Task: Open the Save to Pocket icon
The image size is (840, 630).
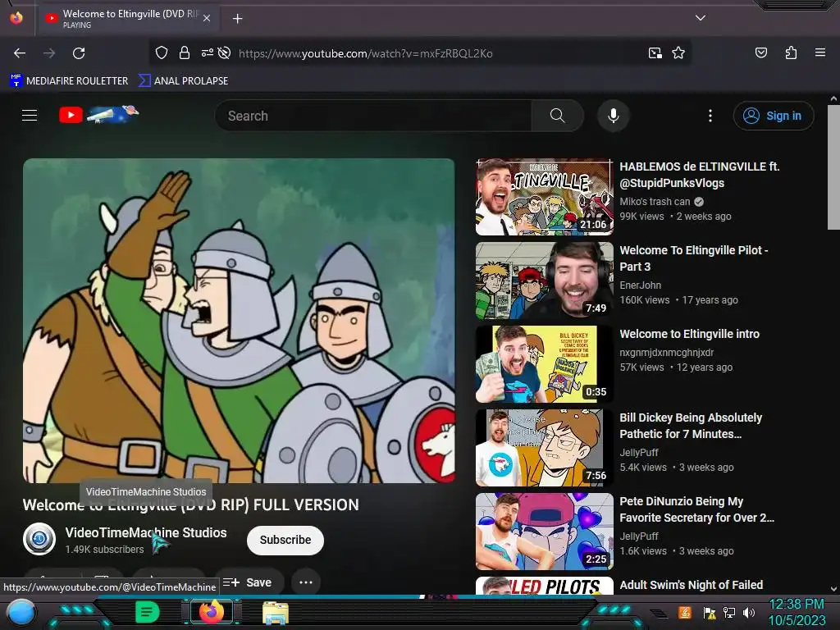Action: tap(760, 52)
